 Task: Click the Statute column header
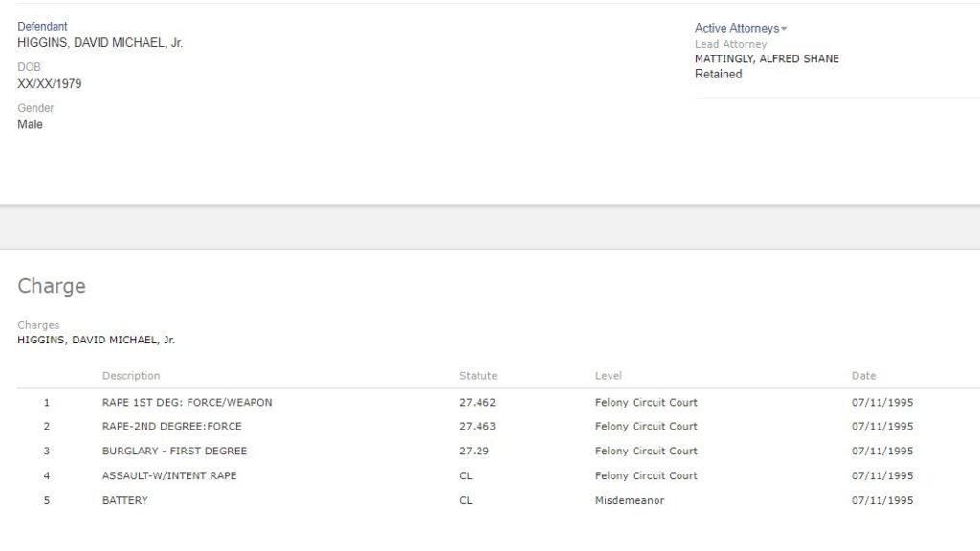click(x=479, y=375)
